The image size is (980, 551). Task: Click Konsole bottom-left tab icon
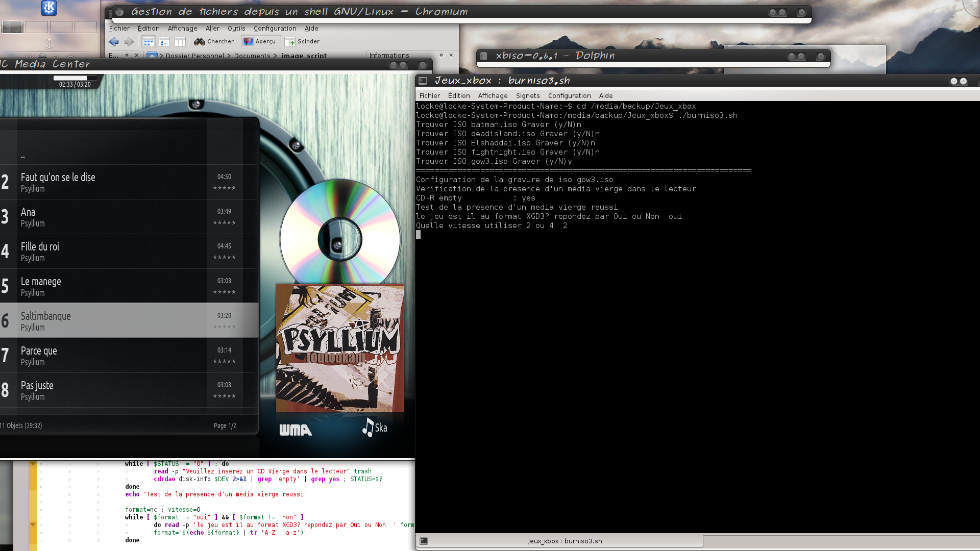pyautogui.click(x=424, y=541)
